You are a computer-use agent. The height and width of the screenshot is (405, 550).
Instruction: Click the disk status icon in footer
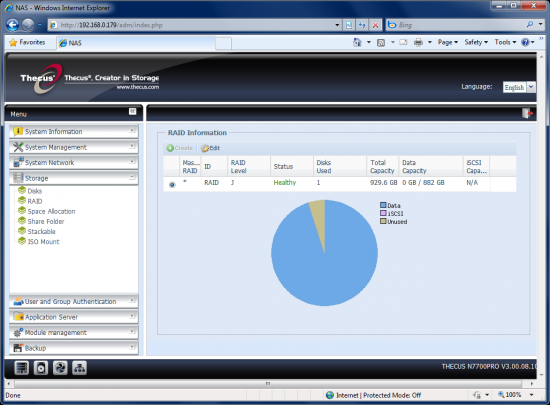(x=41, y=368)
